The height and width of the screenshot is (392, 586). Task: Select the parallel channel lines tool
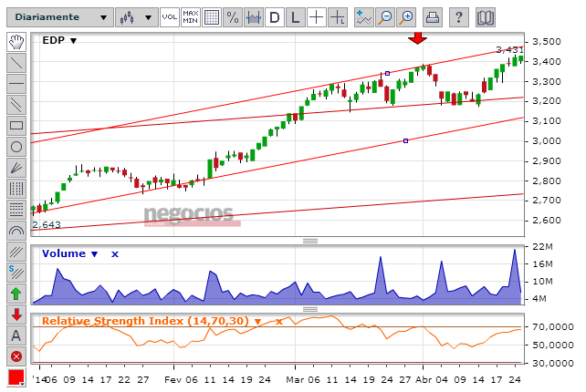[16, 105]
